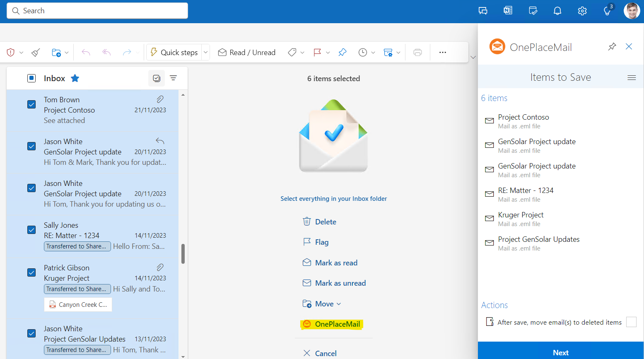Open the Items to Save hamburger menu
The width and height of the screenshot is (644, 359).
[632, 78]
